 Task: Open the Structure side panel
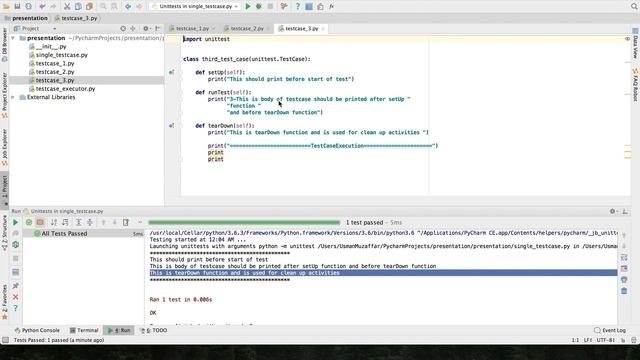4,232
